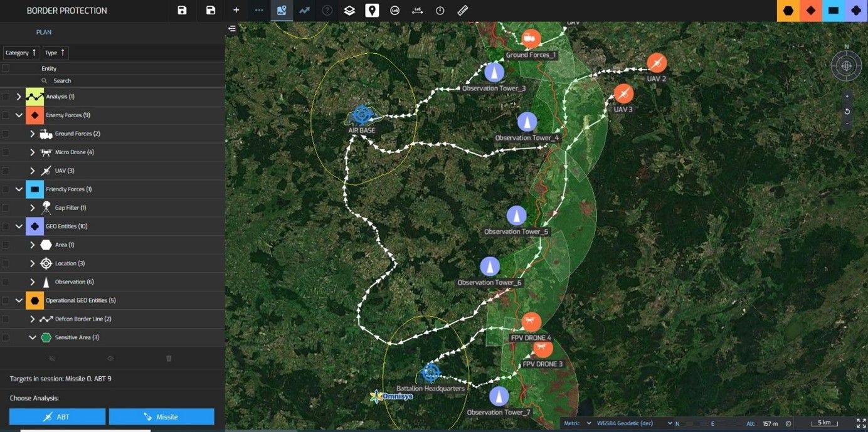
Task: Check the header select-all Entity checkbox
Action: point(6,68)
